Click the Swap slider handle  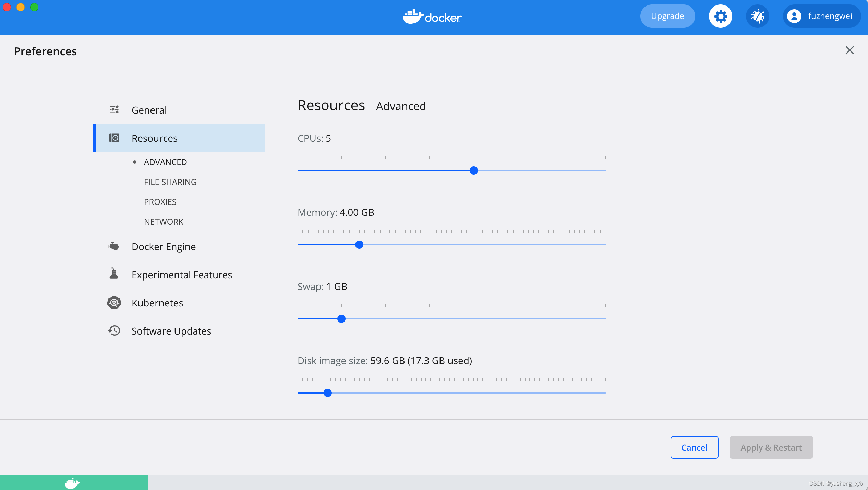(341, 319)
